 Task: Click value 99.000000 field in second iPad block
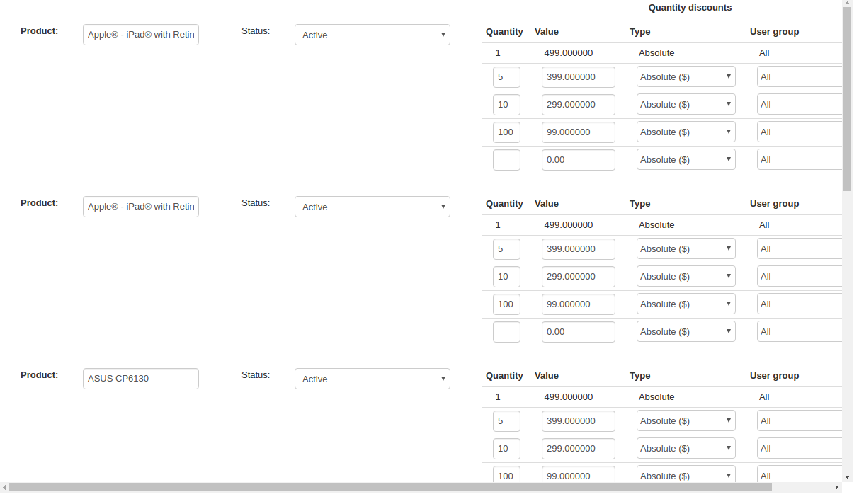(579, 304)
